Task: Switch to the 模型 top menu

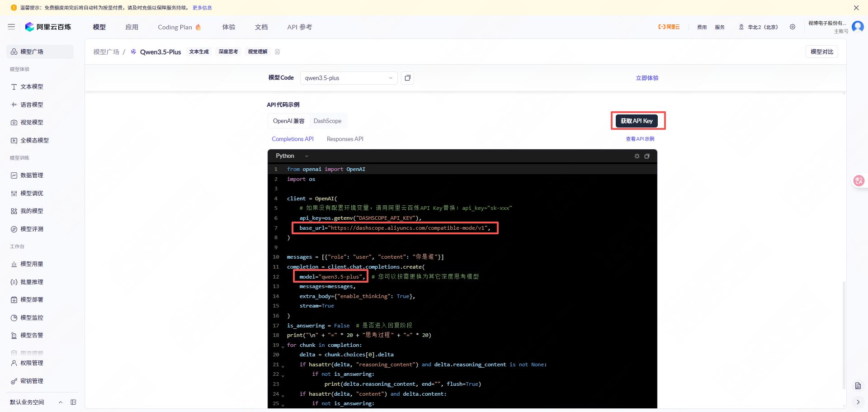Action: (x=99, y=27)
